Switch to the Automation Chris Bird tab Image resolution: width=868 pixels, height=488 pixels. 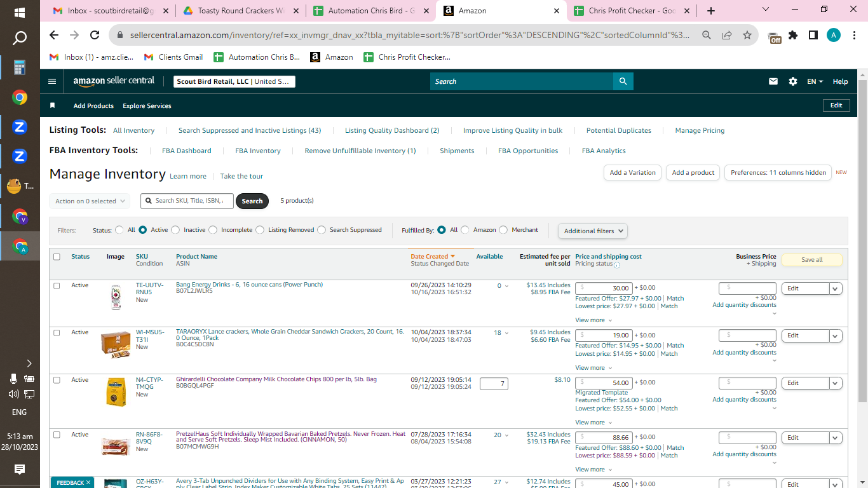370,11
